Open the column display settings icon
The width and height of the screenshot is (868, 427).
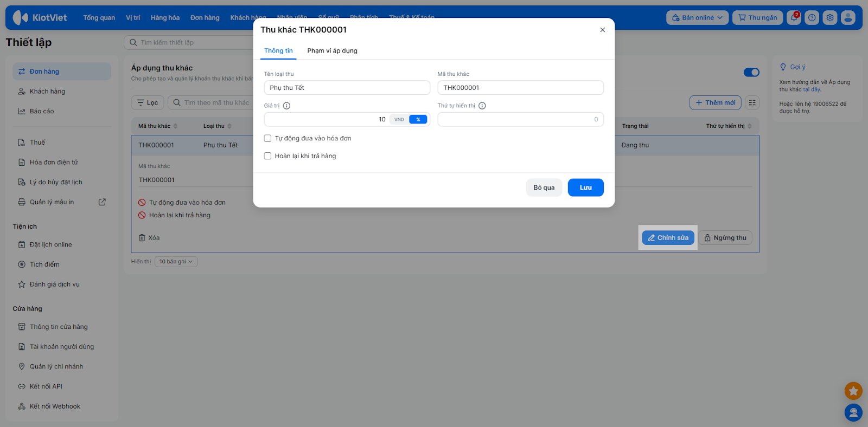click(752, 103)
